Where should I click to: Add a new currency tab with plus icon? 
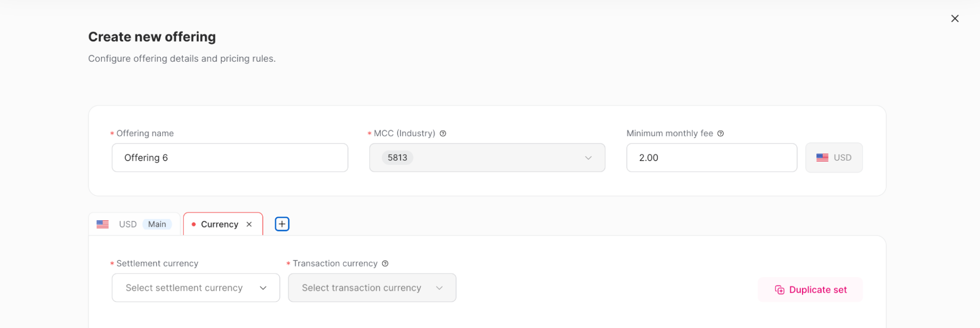[282, 224]
